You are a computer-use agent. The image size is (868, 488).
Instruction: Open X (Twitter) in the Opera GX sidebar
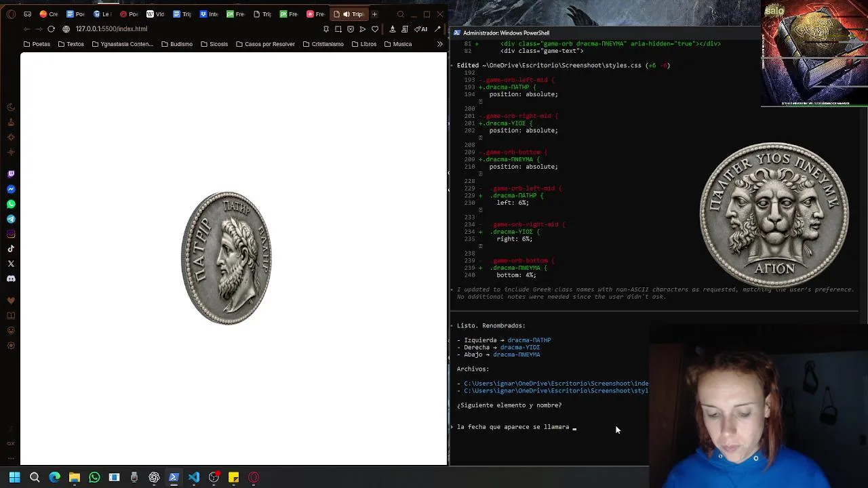point(11,264)
